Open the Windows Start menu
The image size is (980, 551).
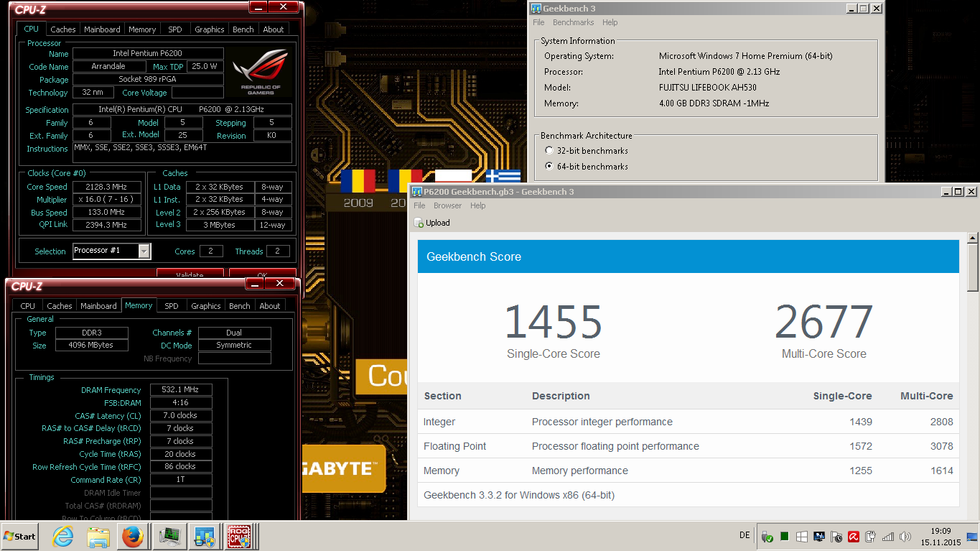coord(20,536)
